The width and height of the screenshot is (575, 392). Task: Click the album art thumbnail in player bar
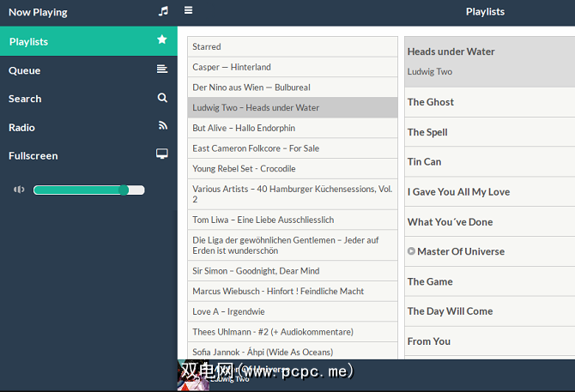pos(193,376)
